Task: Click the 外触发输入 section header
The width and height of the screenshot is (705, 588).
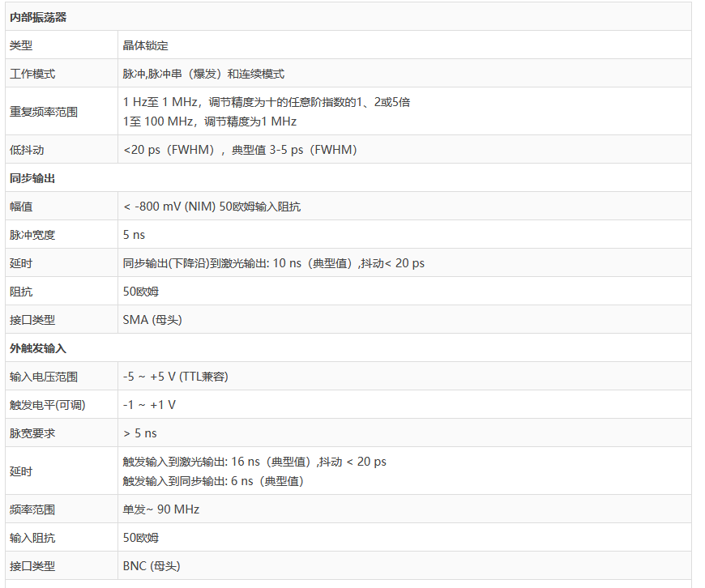Action: 38,348
